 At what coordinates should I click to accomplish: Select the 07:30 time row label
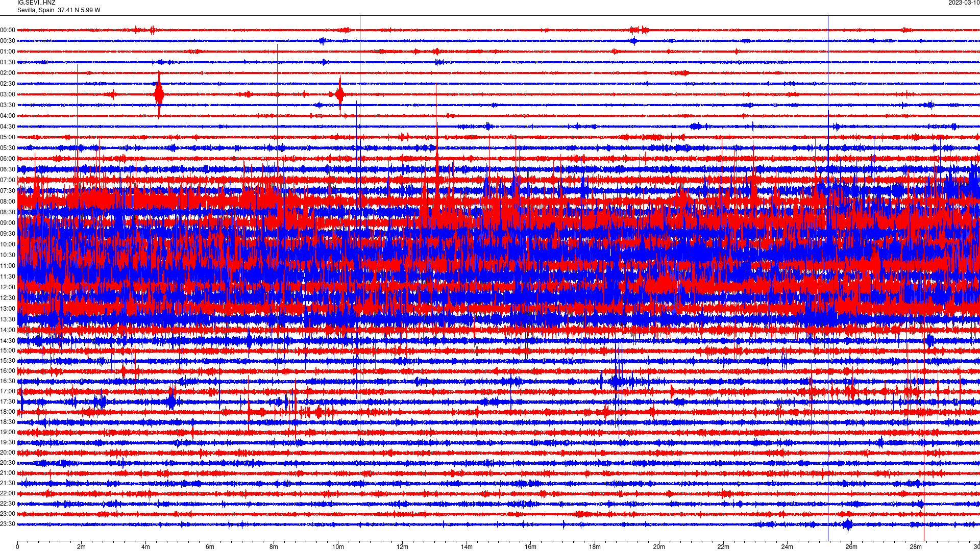click(8, 191)
